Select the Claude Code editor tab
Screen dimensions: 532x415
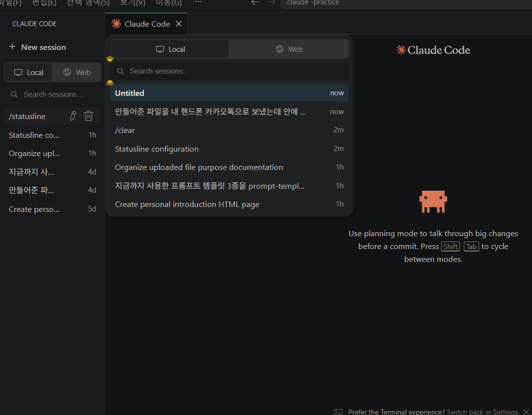[x=146, y=24]
